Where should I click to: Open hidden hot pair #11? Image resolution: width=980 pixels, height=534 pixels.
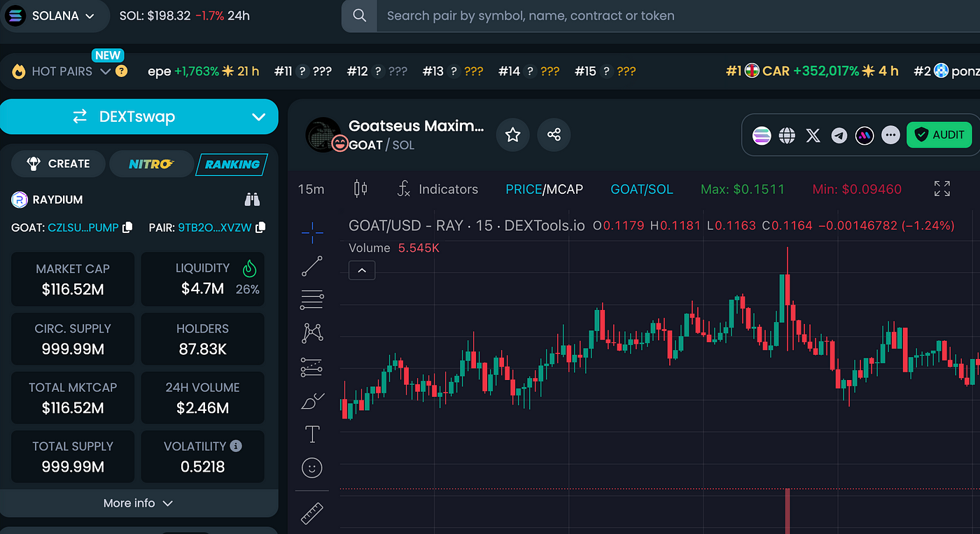(x=303, y=71)
